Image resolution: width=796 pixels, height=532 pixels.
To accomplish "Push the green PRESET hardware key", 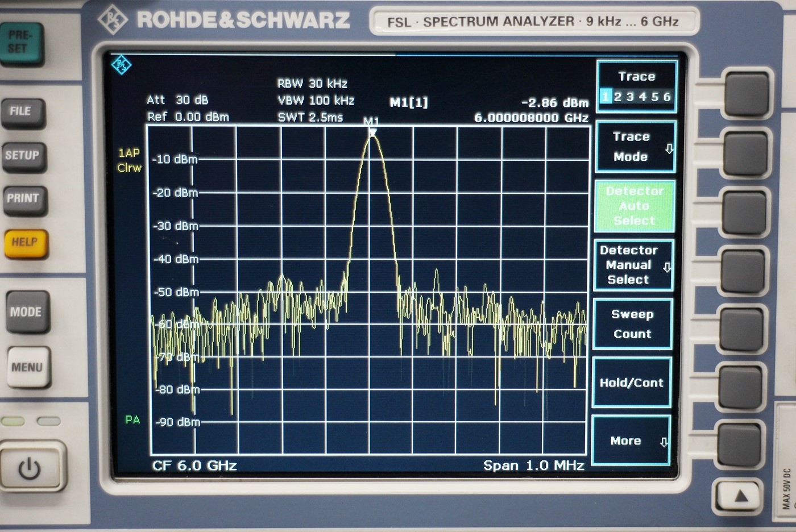I will (x=21, y=43).
